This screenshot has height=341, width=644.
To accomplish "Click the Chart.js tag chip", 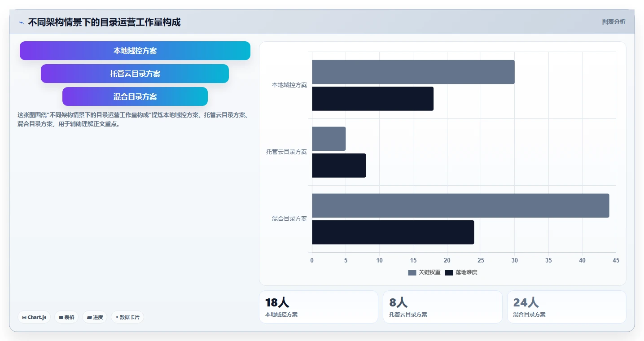I will 34,317.
